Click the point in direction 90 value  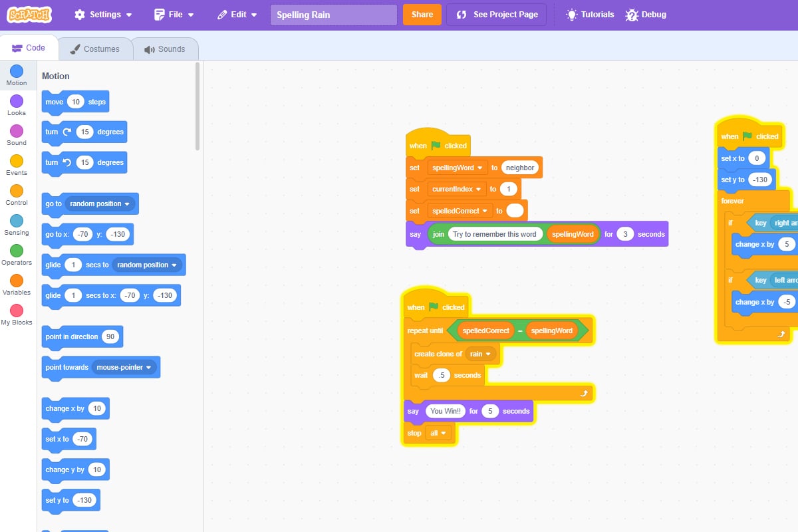click(110, 336)
